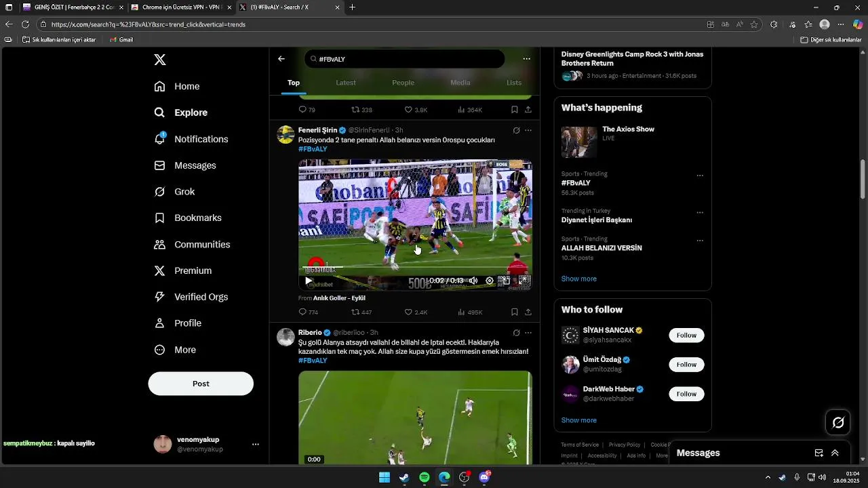This screenshot has width=868, height=488.
Task: Open more options on Fenerli Şirin's post
Action: (x=528, y=130)
